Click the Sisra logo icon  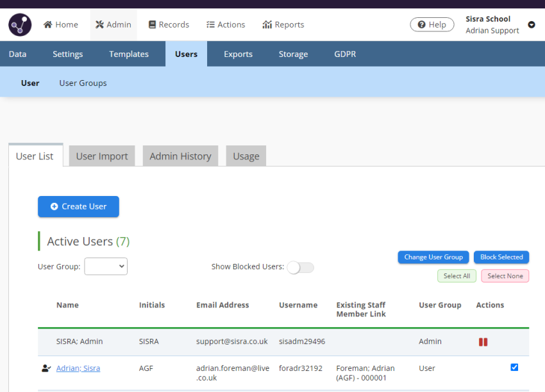(20, 25)
